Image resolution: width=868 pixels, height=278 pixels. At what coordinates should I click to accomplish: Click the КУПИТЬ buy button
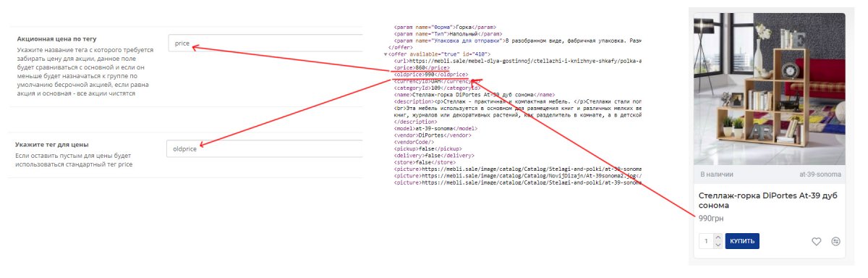coord(742,241)
